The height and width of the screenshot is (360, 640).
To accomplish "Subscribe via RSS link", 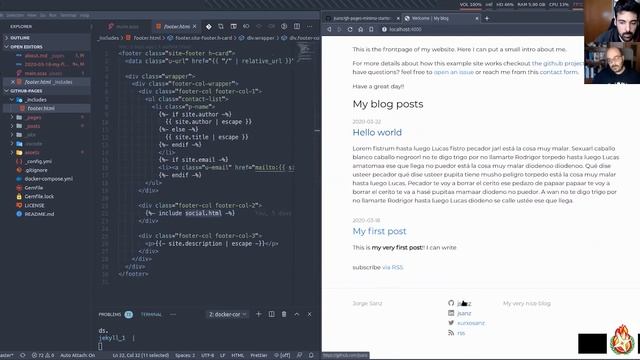I will (x=393, y=267).
